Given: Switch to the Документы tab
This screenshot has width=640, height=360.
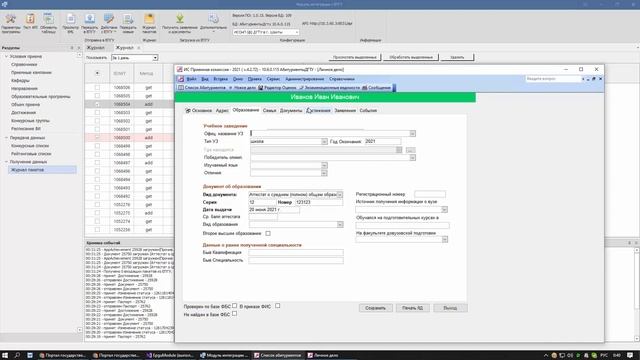Looking at the screenshot, I should click(x=291, y=110).
